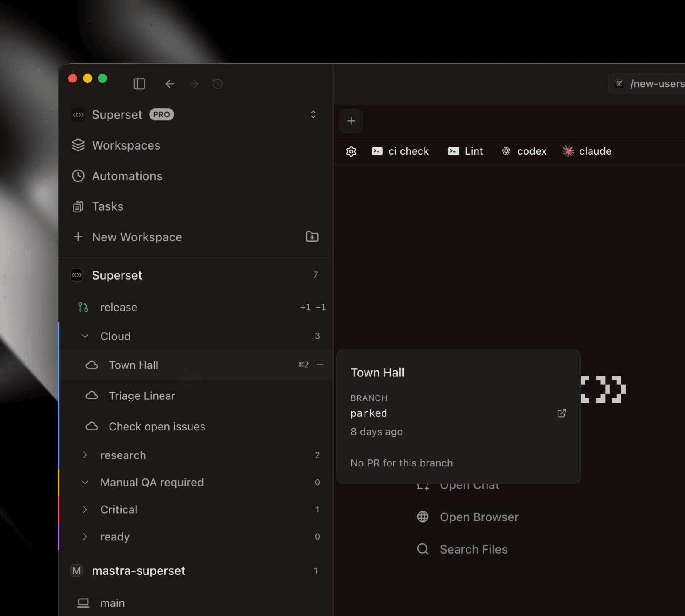
Task: Open the release branch workspace
Action: pyautogui.click(x=195, y=307)
